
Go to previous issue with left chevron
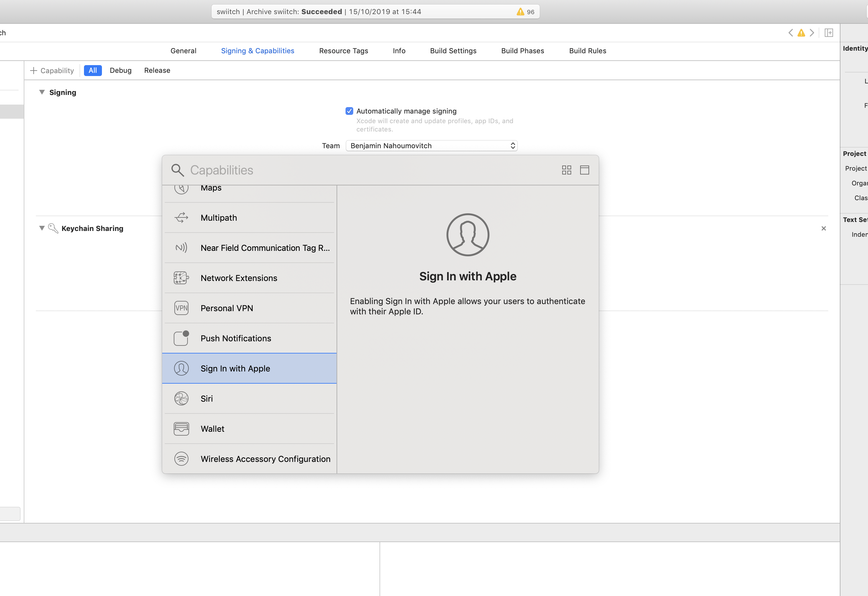point(790,33)
